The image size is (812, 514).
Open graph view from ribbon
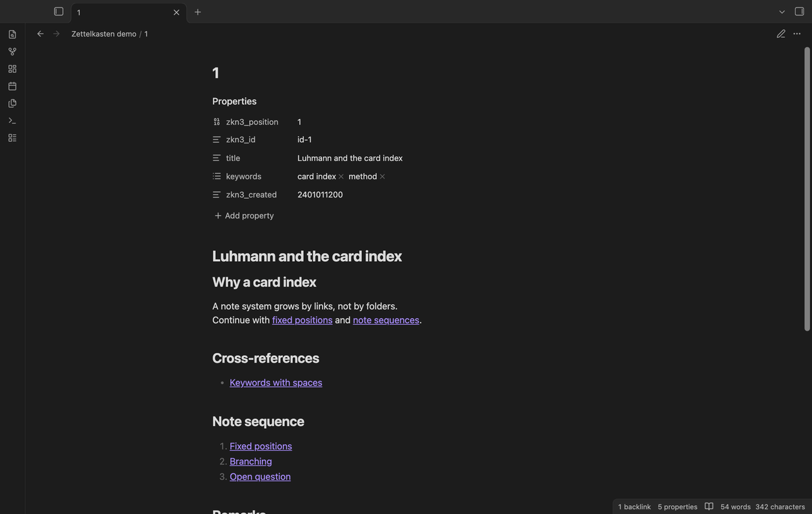12,51
